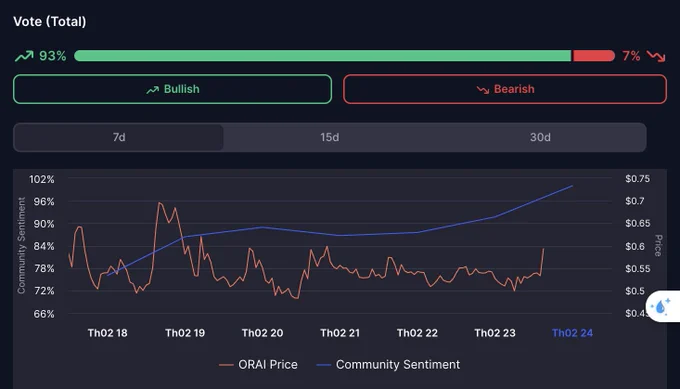Click the red downward trend icon beside 7%

pos(656,56)
